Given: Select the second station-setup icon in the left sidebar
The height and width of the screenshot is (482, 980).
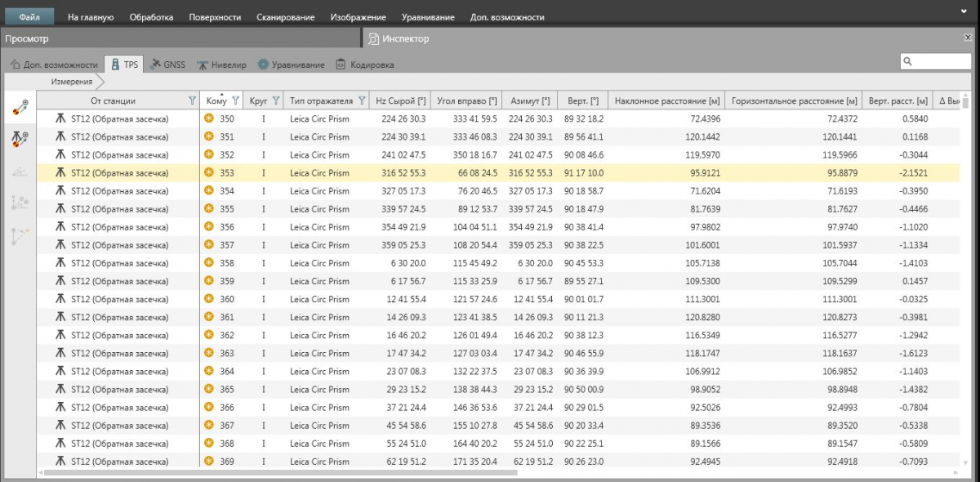Looking at the screenshot, I should [20, 139].
